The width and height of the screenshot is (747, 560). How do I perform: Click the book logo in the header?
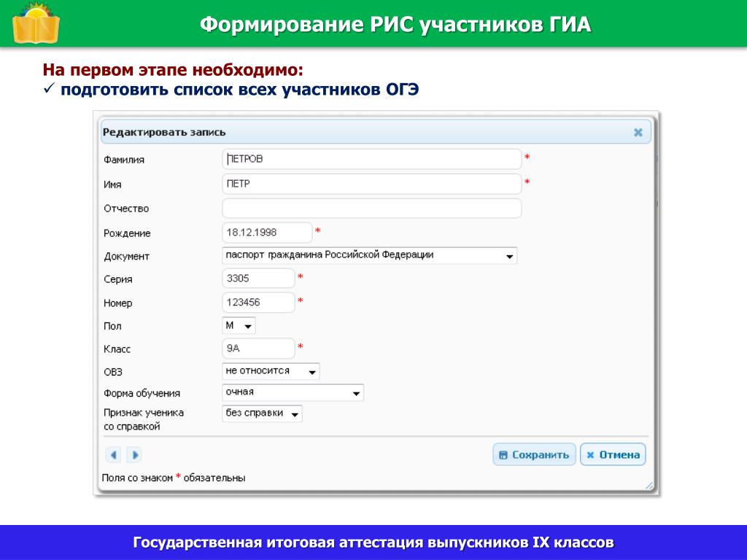(36, 23)
